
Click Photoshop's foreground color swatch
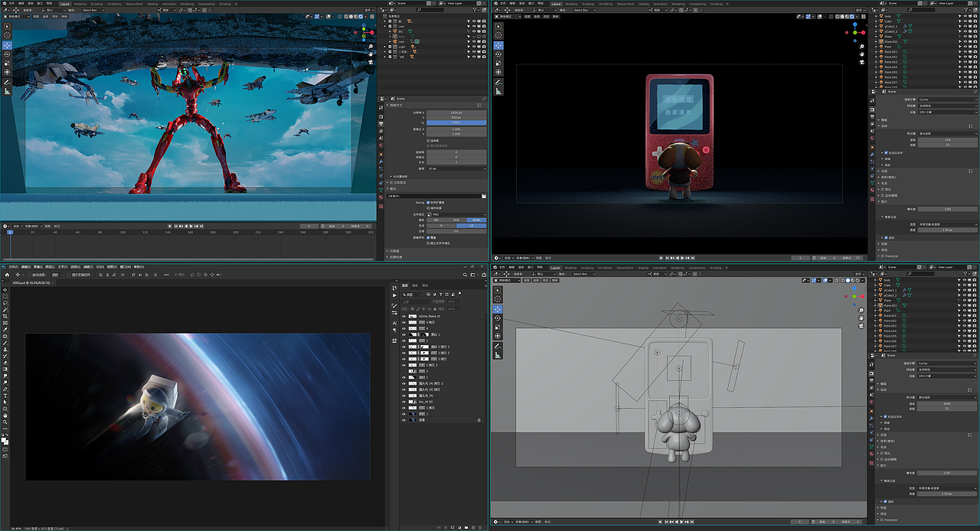coord(3,439)
